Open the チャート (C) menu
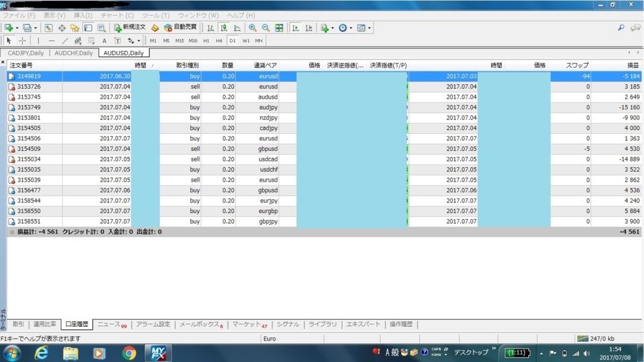 click(117, 15)
